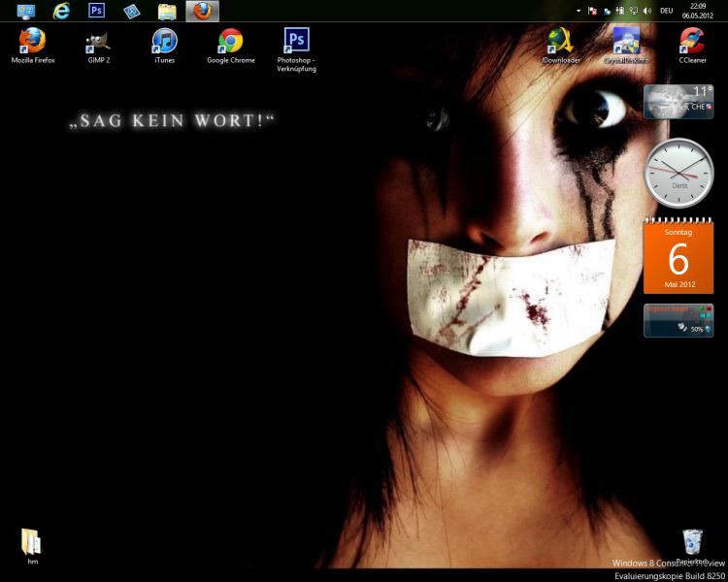This screenshot has width=728, height=582.
Task: Click the speaker volume tray icon
Action: (x=646, y=11)
